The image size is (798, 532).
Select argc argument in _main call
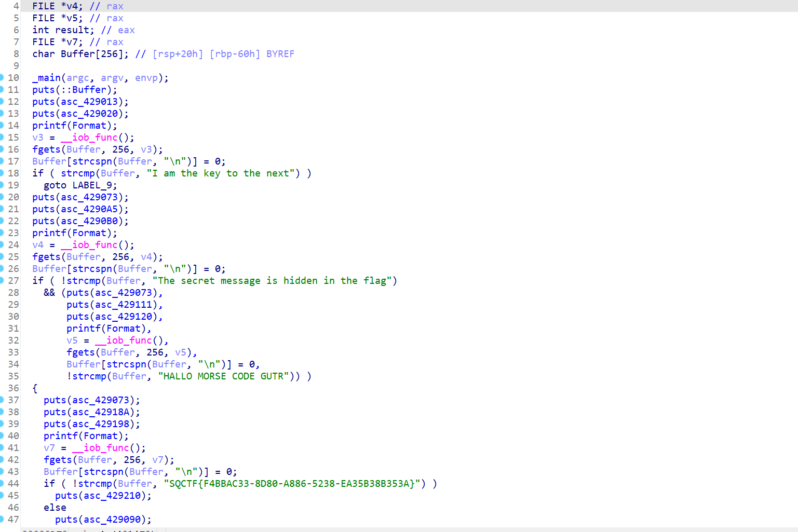(78, 78)
